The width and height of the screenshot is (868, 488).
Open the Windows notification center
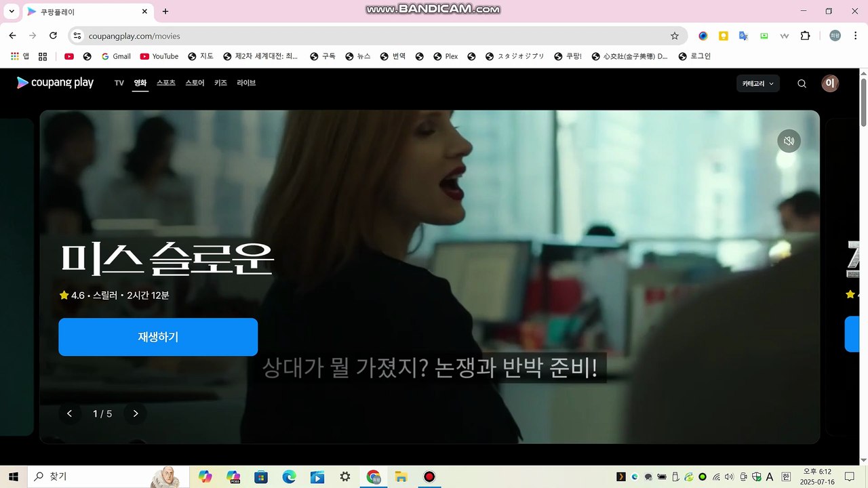click(x=849, y=476)
